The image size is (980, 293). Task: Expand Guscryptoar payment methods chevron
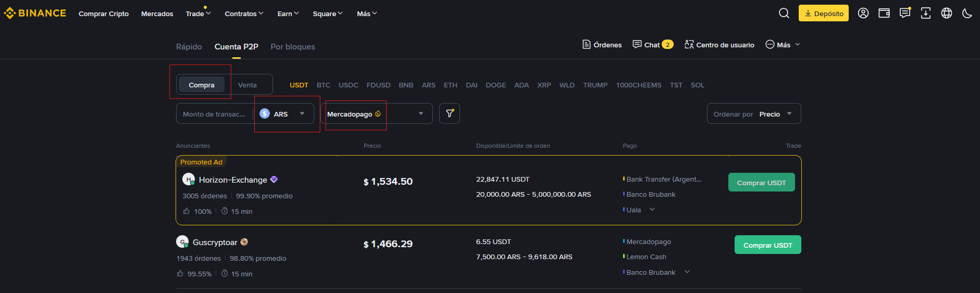(687, 272)
